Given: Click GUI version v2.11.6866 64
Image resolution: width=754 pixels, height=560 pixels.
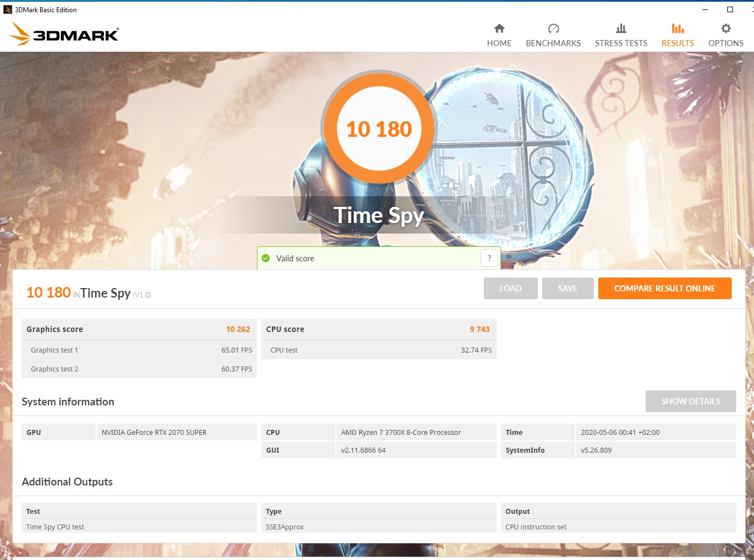Looking at the screenshot, I should point(363,450).
